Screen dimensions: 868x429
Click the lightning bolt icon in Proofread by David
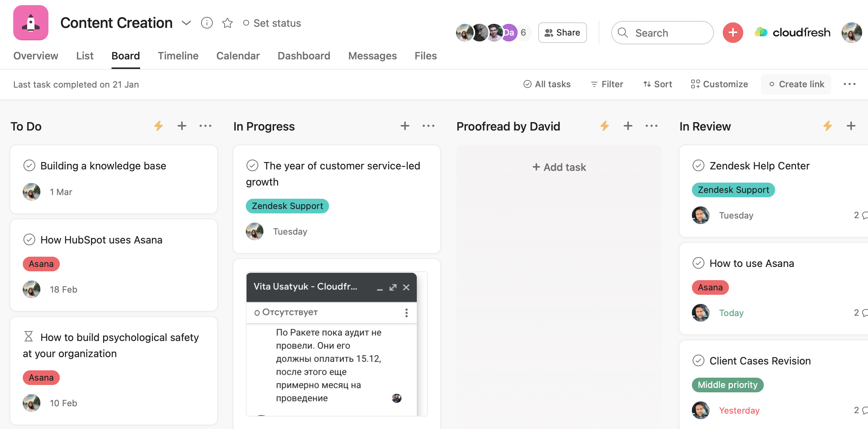[x=605, y=126]
